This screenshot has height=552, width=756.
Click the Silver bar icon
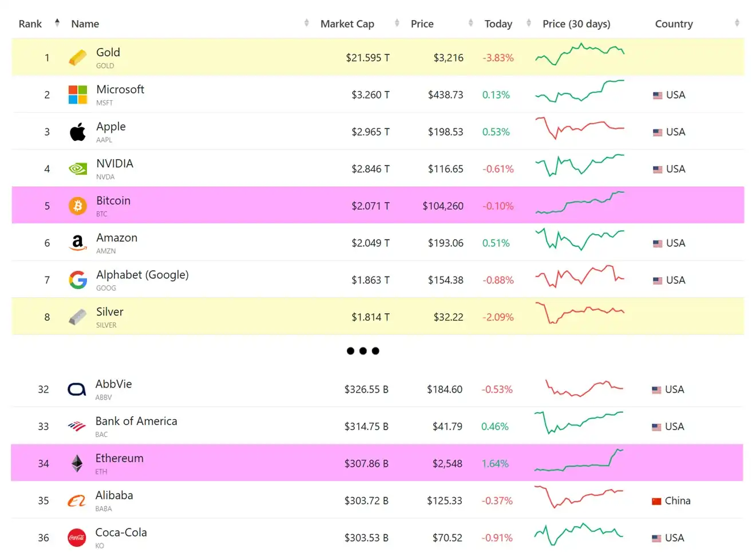coord(77,317)
